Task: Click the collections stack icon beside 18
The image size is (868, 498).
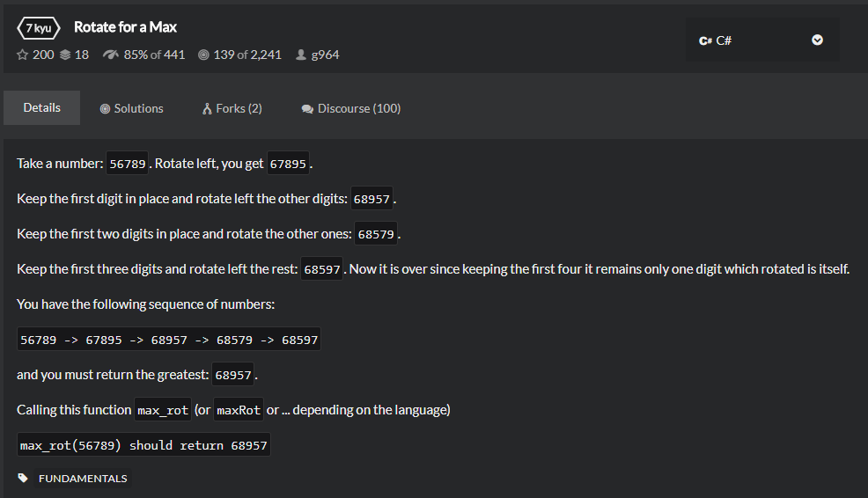Action: pyautogui.click(x=65, y=55)
